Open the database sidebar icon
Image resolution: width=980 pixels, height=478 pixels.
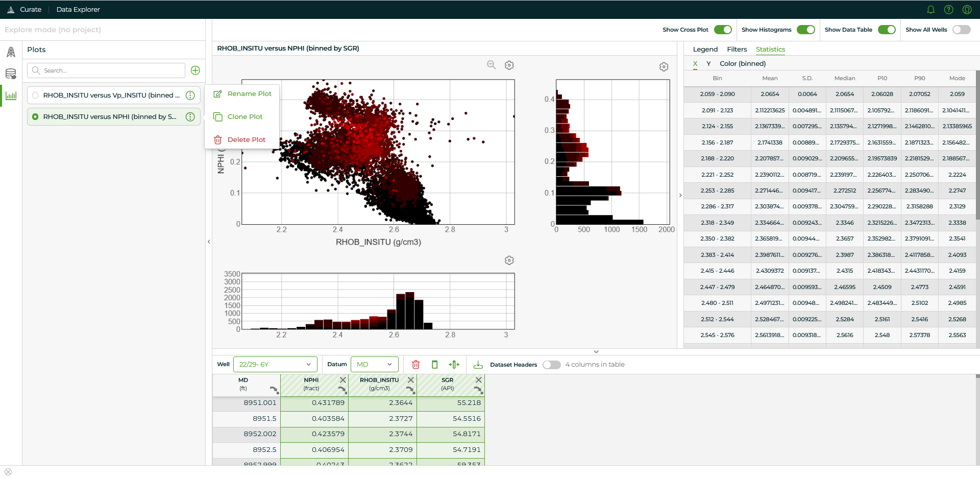tap(11, 74)
